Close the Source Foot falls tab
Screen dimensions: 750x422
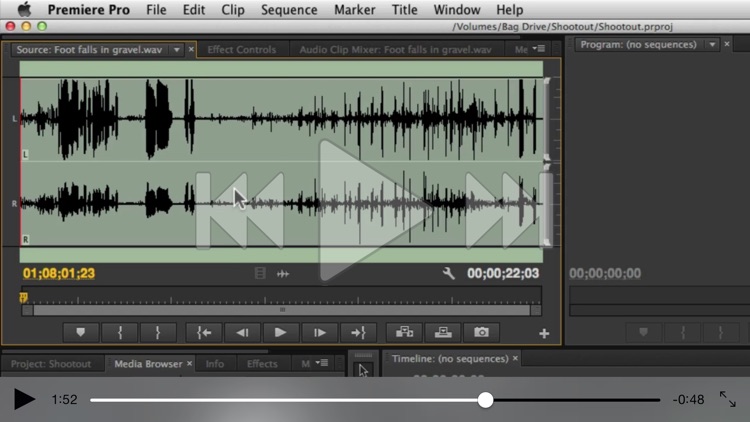[191, 49]
